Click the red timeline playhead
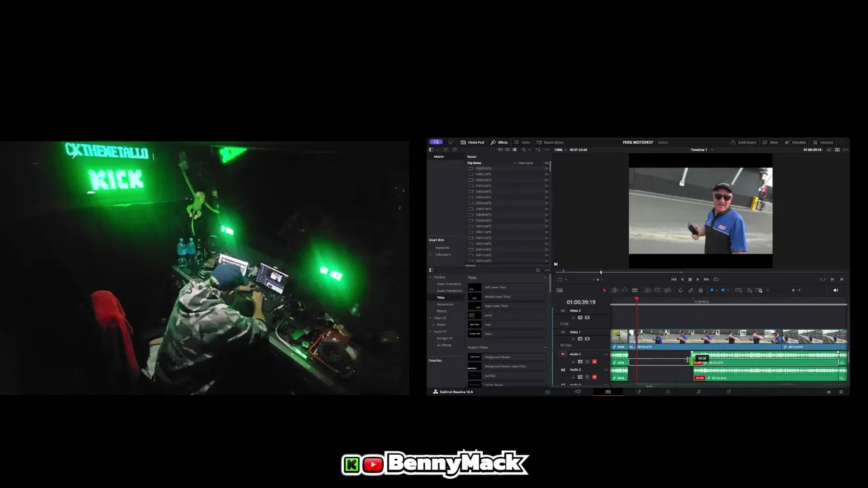The image size is (868, 488). (637, 299)
